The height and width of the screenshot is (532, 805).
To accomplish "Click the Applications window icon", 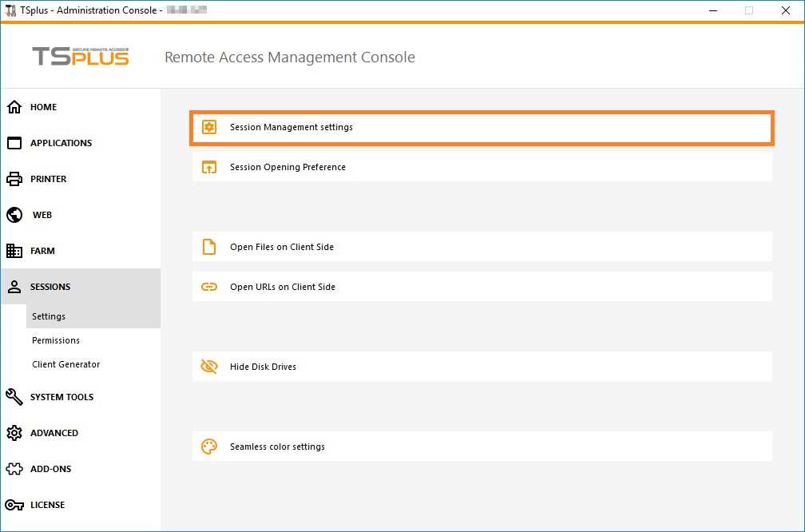I will point(14,143).
